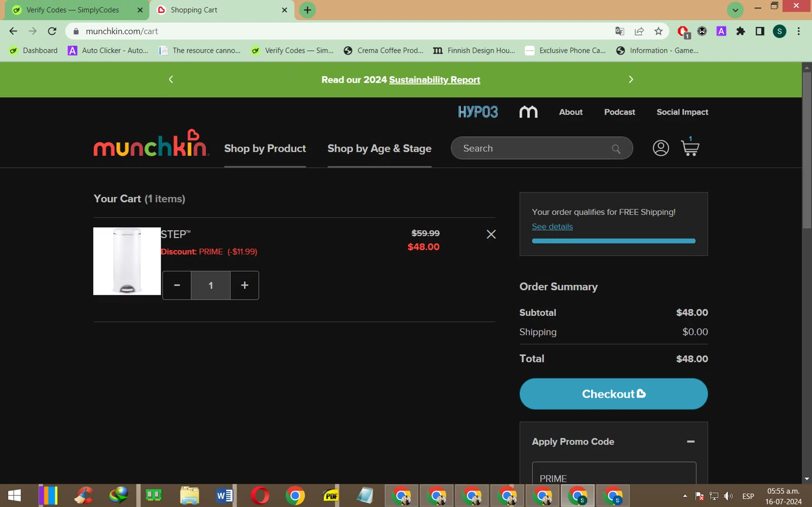Decrease quantity with the minus button
The height and width of the screenshot is (507, 812).
click(177, 285)
